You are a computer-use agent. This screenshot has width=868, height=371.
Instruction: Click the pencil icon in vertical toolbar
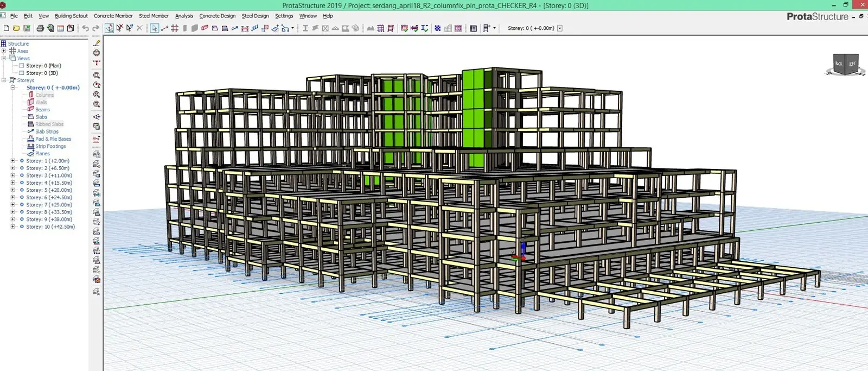point(97,43)
